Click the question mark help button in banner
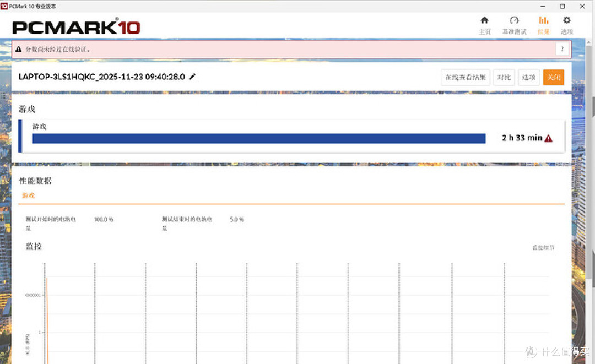The image size is (595, 364). coord(562,49)
